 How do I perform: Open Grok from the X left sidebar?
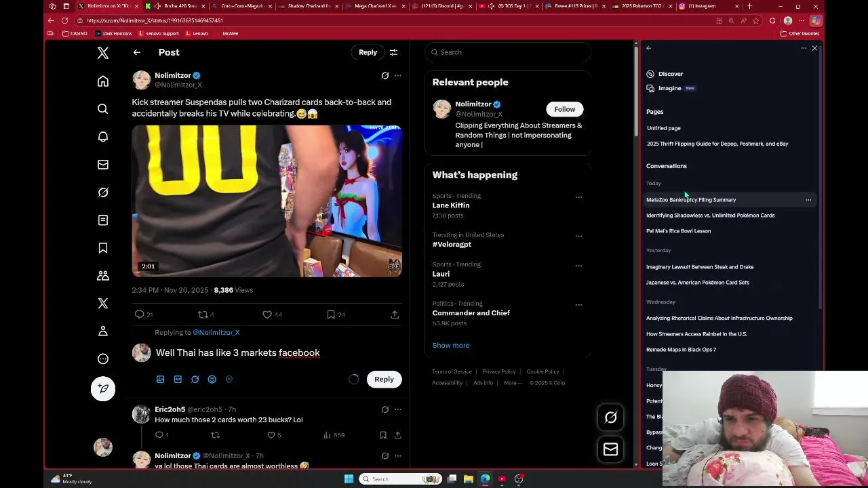(x=103, y=192)
